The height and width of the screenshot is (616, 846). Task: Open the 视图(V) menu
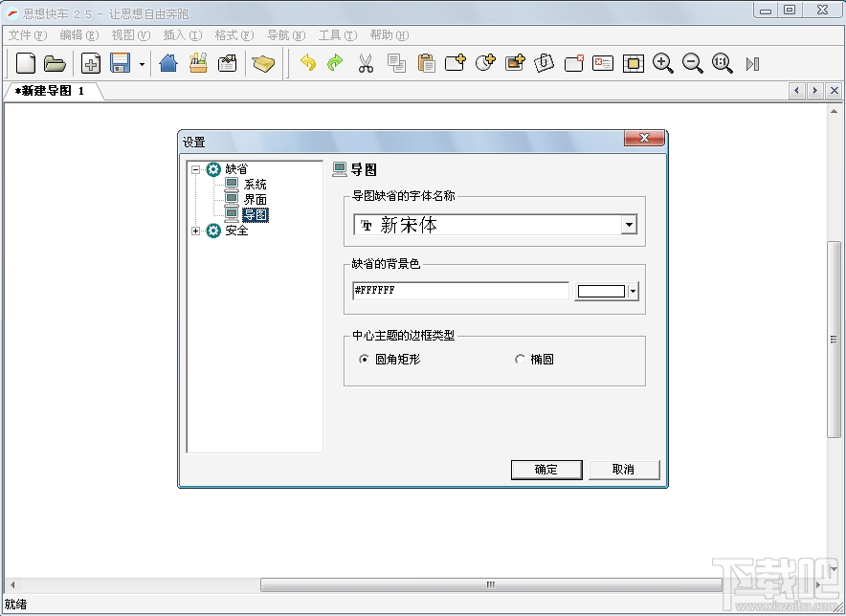[130, 35]
